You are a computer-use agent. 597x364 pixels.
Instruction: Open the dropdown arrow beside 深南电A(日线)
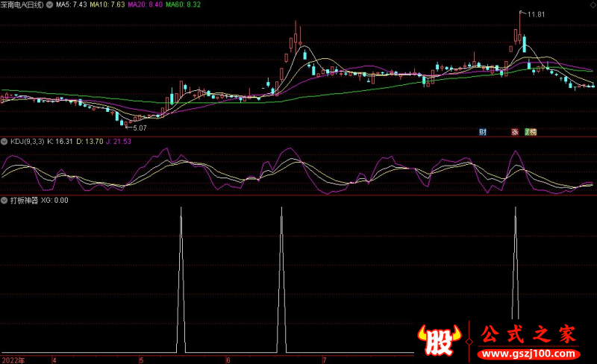(x=49, y=5)
